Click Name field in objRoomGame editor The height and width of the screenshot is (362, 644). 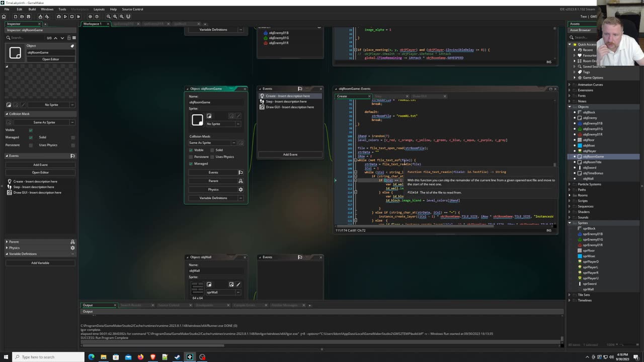[x=216, y=102]
